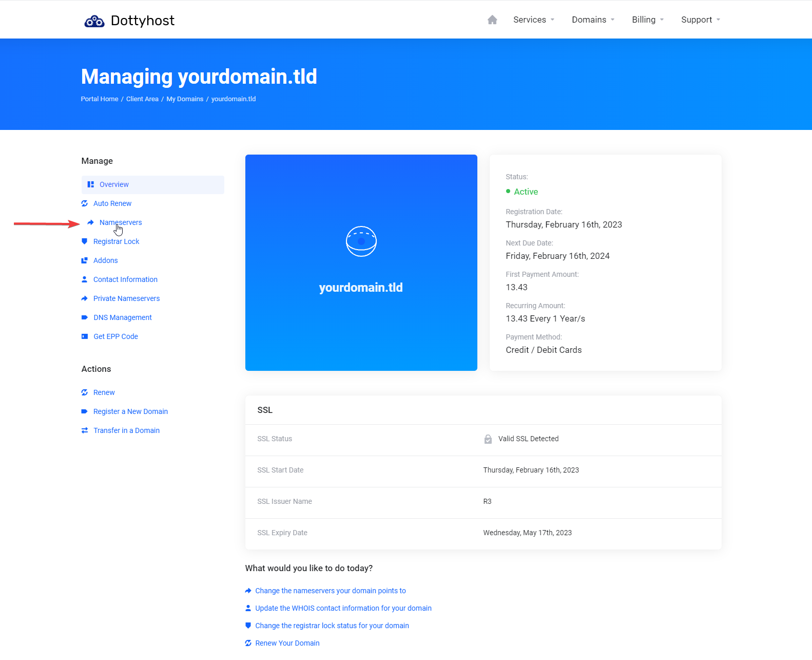Click the SSL panel heading

pos(265,410)
